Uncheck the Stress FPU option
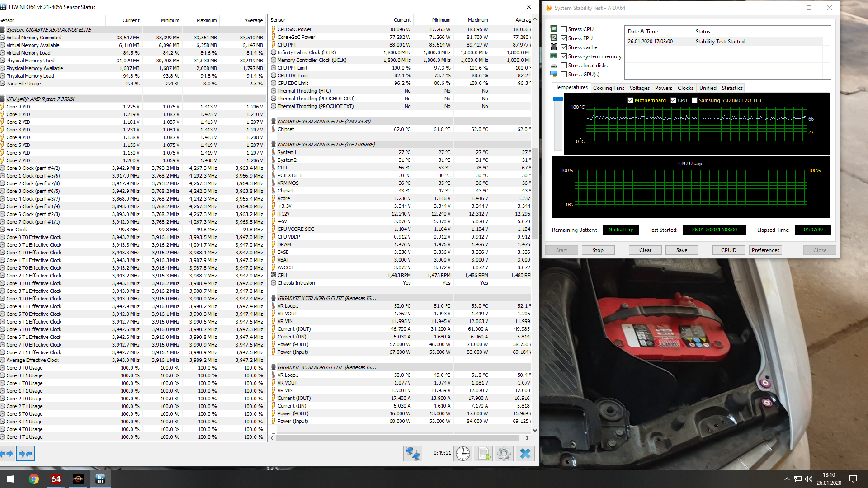 coord(564,38)
